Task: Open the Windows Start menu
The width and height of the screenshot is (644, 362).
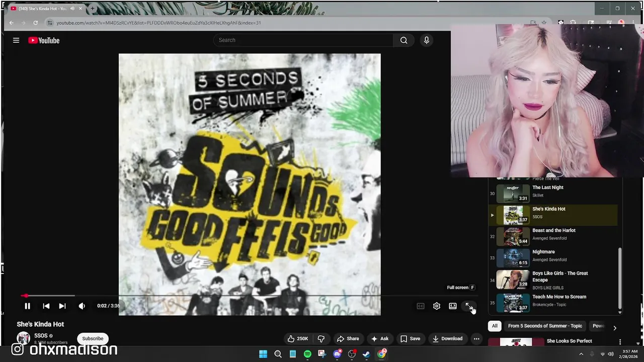Action: tap(263, 354)
